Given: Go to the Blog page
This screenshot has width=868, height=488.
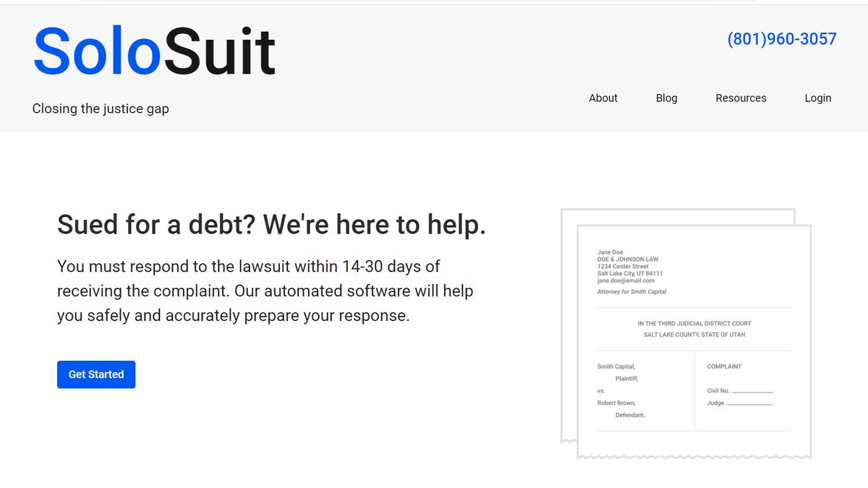Looking at the screenshot, I should 667,98.
